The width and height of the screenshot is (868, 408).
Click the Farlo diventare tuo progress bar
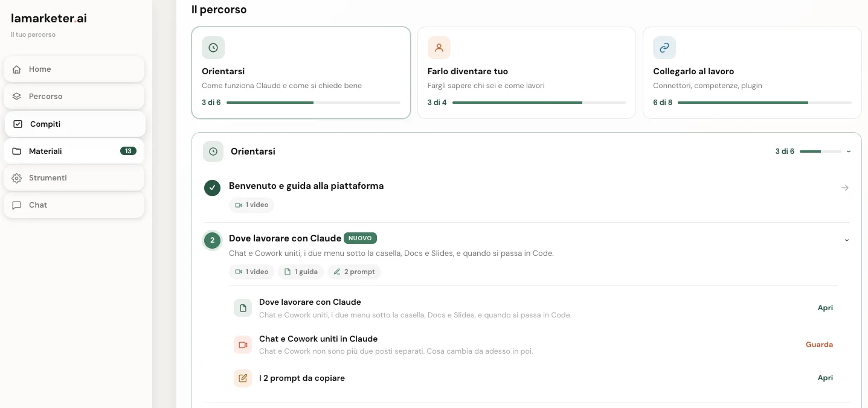539,103
